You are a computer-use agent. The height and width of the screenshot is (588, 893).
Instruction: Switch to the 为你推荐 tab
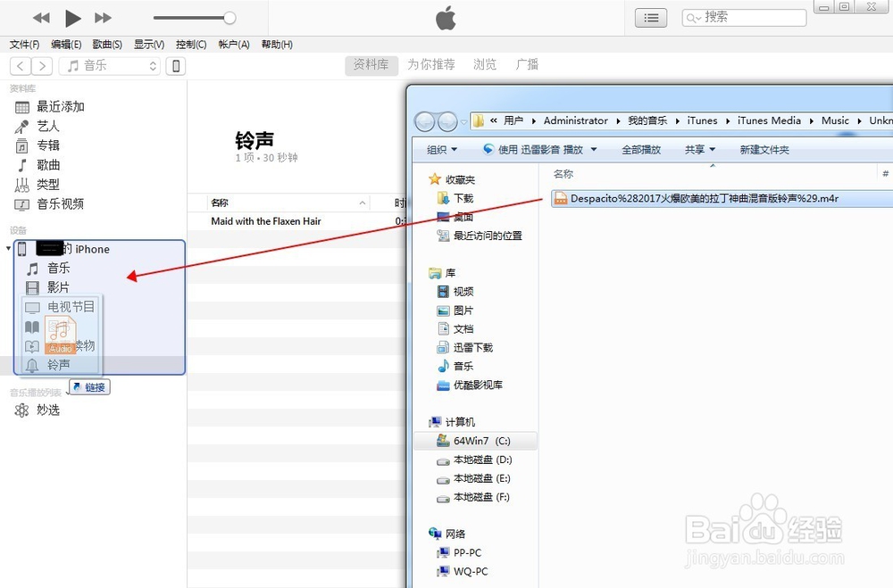(431, 65)
